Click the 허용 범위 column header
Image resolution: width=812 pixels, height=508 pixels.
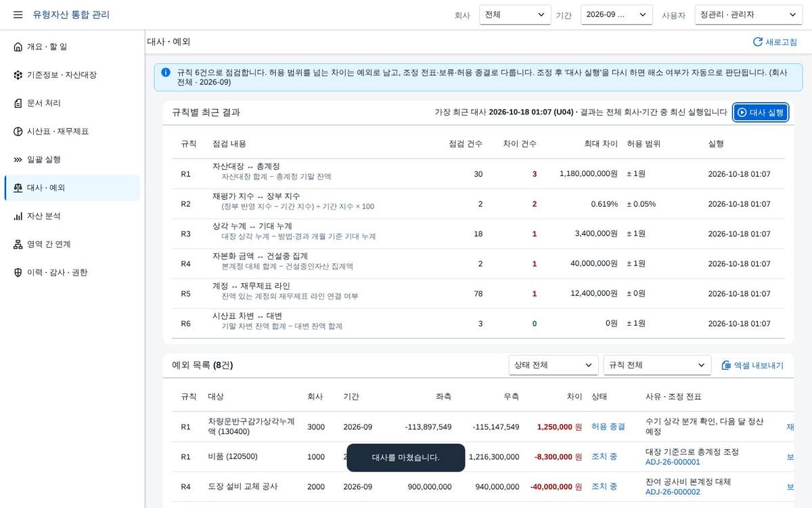[x=644, y=144]
